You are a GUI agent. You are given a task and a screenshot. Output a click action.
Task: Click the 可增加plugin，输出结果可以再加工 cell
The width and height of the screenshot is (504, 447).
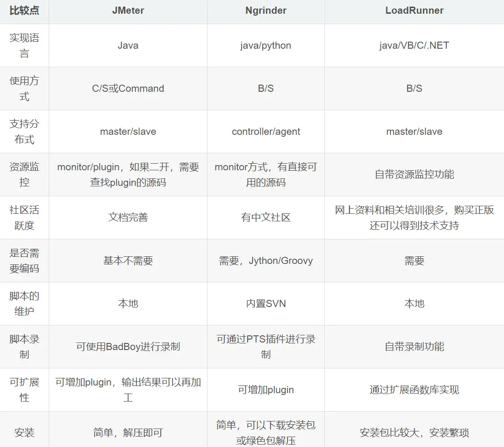click(x=128, y=390)
